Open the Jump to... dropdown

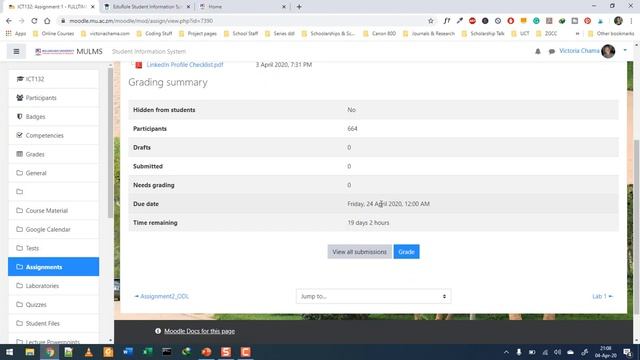pos(373,296)
